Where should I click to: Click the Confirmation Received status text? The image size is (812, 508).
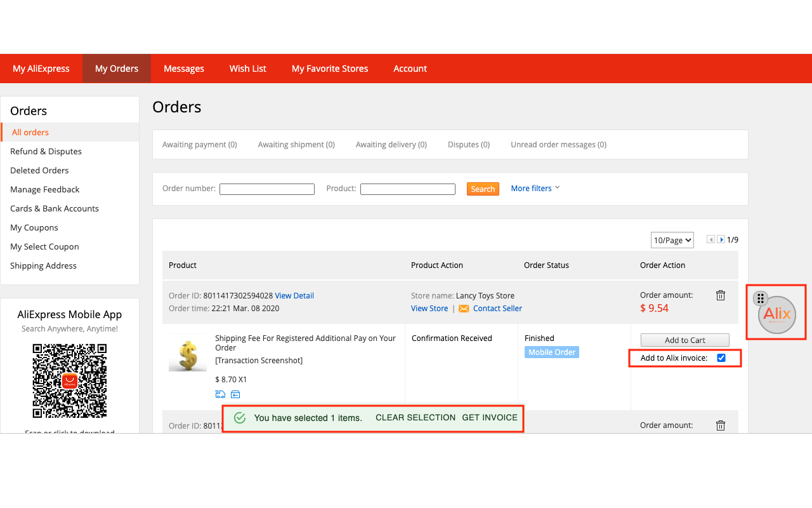click(452, 338)
